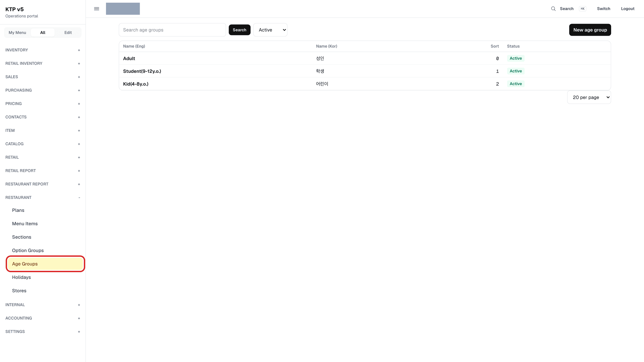644x362 pixels.
Task: Open Menu Items in the sidebar
Action: click(x=45, y=224)
